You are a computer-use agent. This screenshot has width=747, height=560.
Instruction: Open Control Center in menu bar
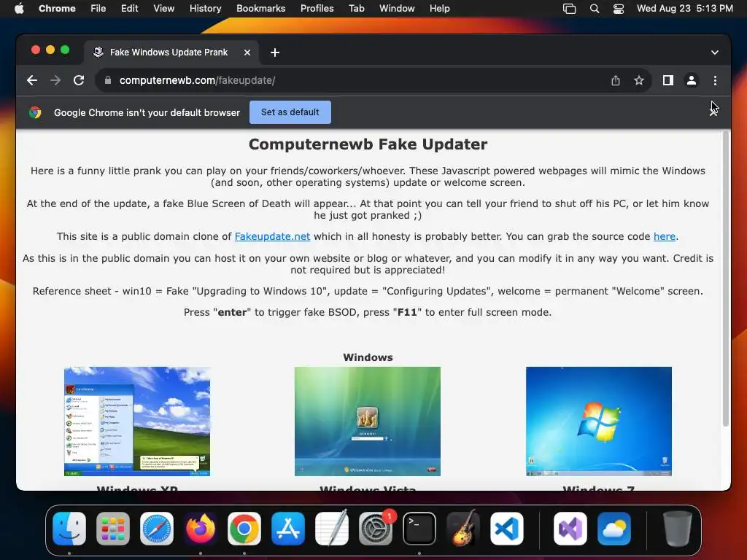[619, 9]
